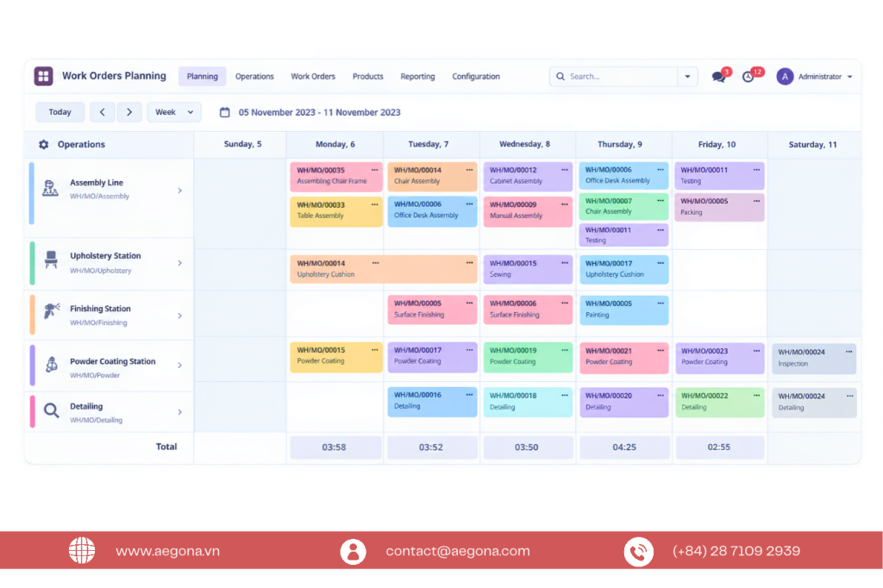
Task: Click the Wednesday, 8 column header
Action: [x=525, y=144]
